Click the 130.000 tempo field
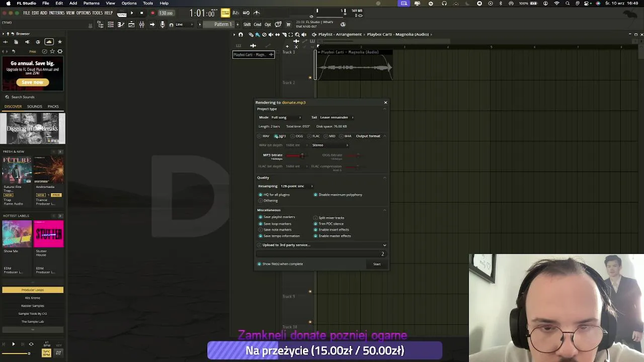Image resolution: width=644 pixels, height=362 pixels. pos(166,13)
